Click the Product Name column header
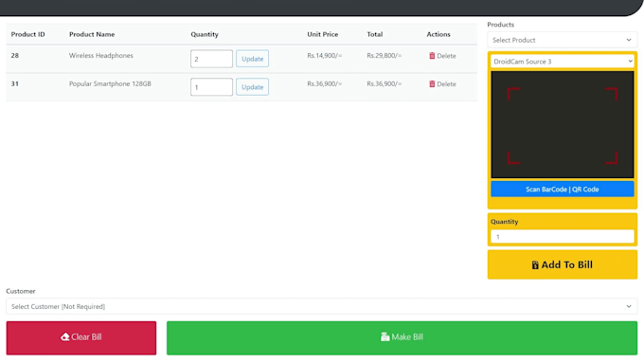 tap(92, 34)
